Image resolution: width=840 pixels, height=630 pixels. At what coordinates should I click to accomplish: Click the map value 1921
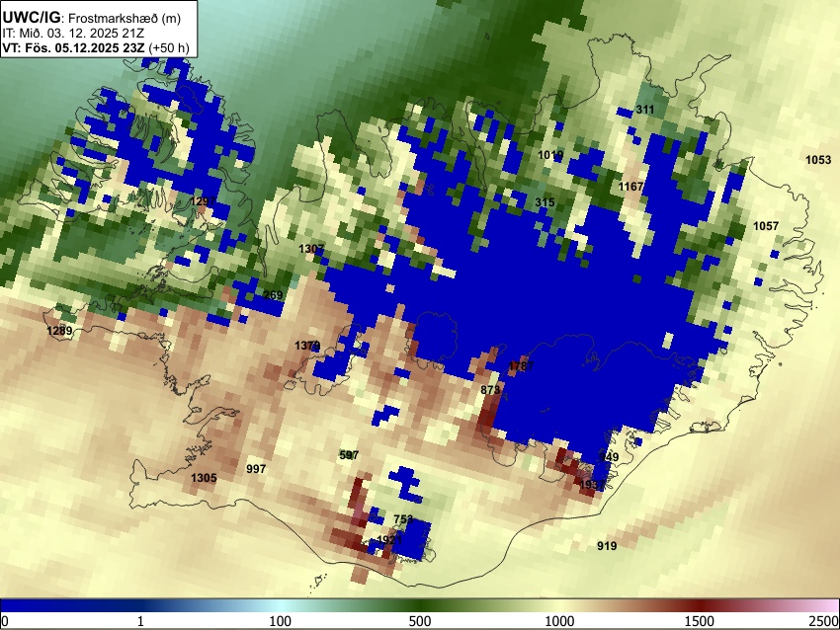pos(389,539)
